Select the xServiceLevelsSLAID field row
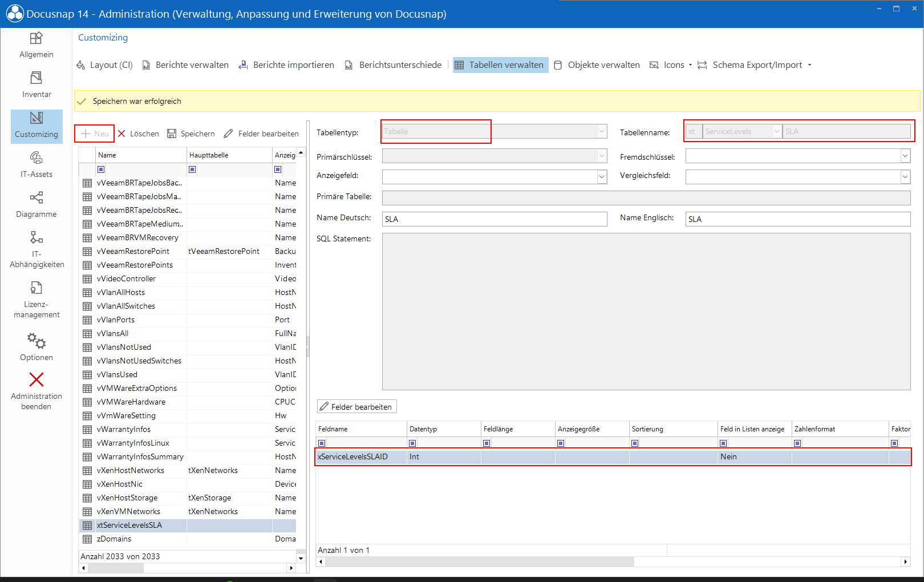The height and width of the screenshot is (582, 924). (613, 456)
